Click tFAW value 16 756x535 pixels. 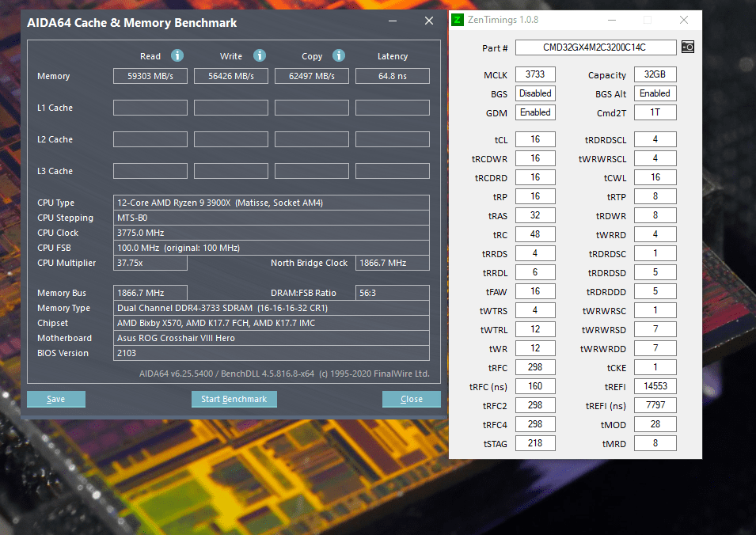click(x=535, y=291)
